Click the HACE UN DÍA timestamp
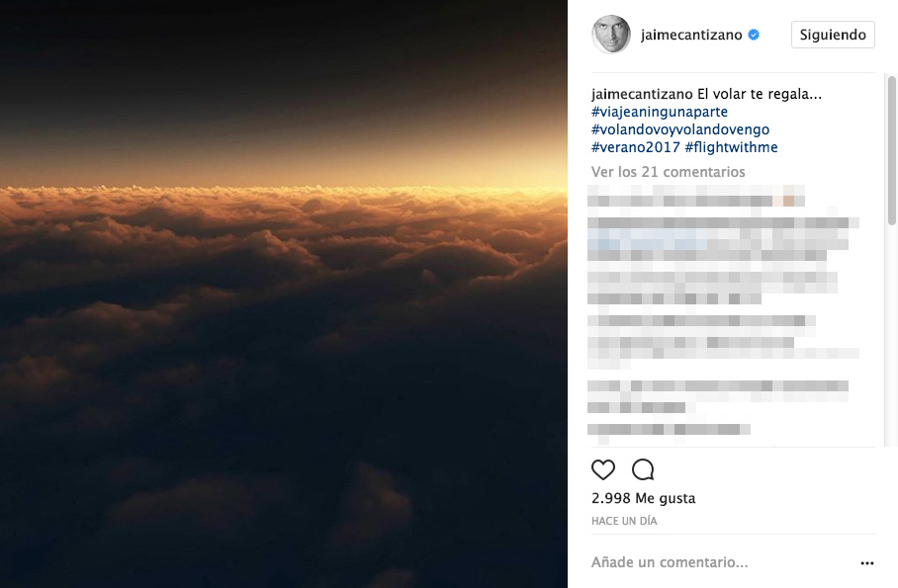 [624, 521]
